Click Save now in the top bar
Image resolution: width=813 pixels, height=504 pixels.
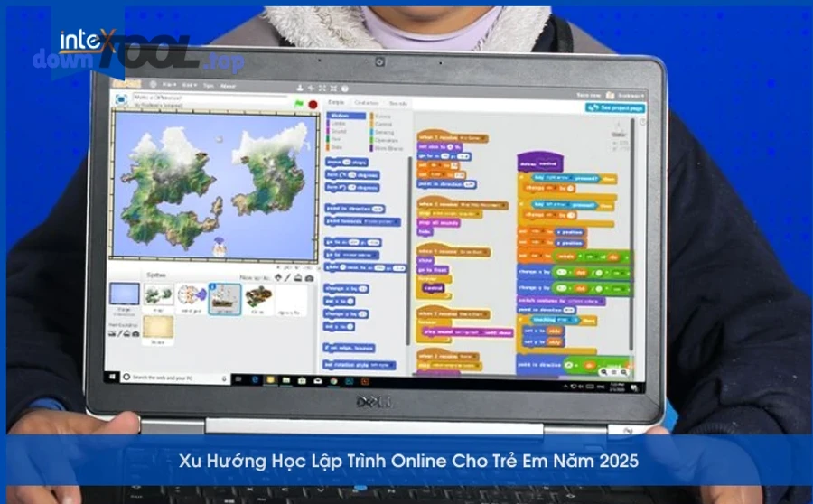tap(588, 96)
